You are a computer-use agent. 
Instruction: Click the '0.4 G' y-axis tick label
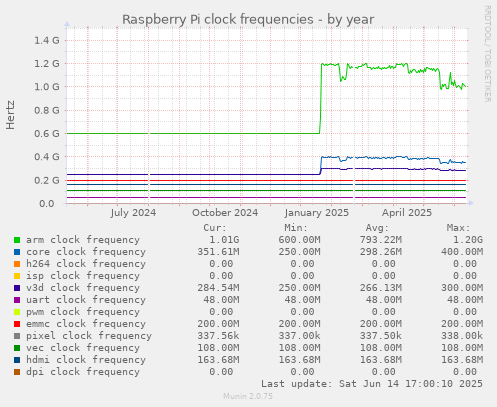(x=47, y=157)
